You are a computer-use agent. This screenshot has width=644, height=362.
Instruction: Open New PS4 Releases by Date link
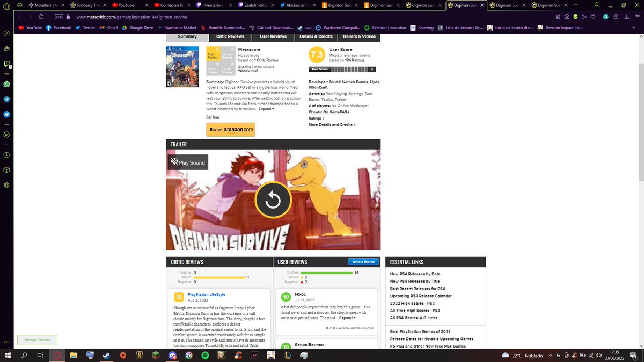[x=415, y=274]
